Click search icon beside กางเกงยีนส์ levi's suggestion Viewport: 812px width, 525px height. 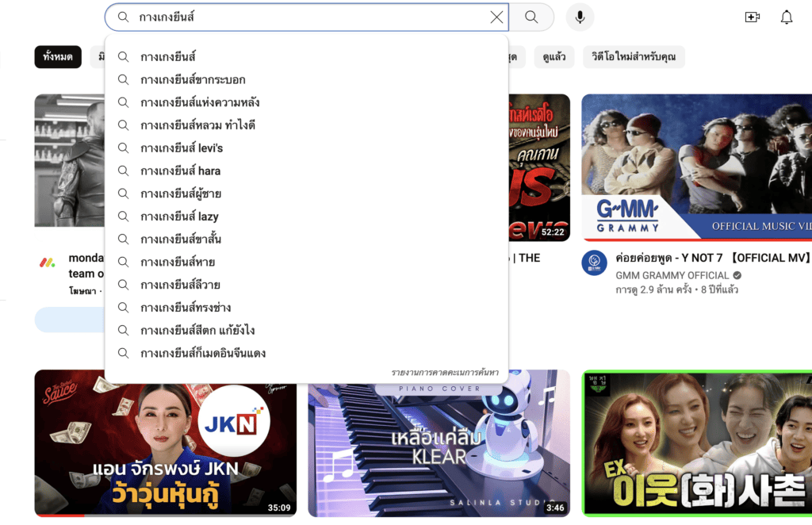point(123,148)
